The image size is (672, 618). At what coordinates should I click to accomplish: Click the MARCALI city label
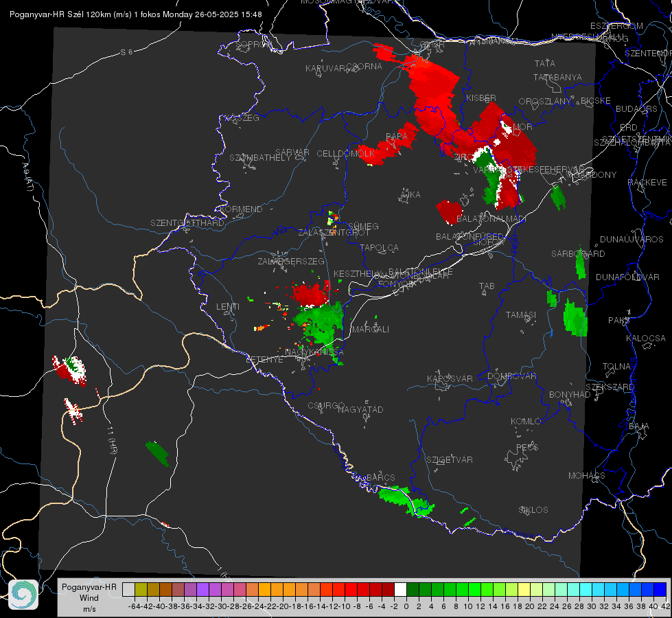point(371,330)
